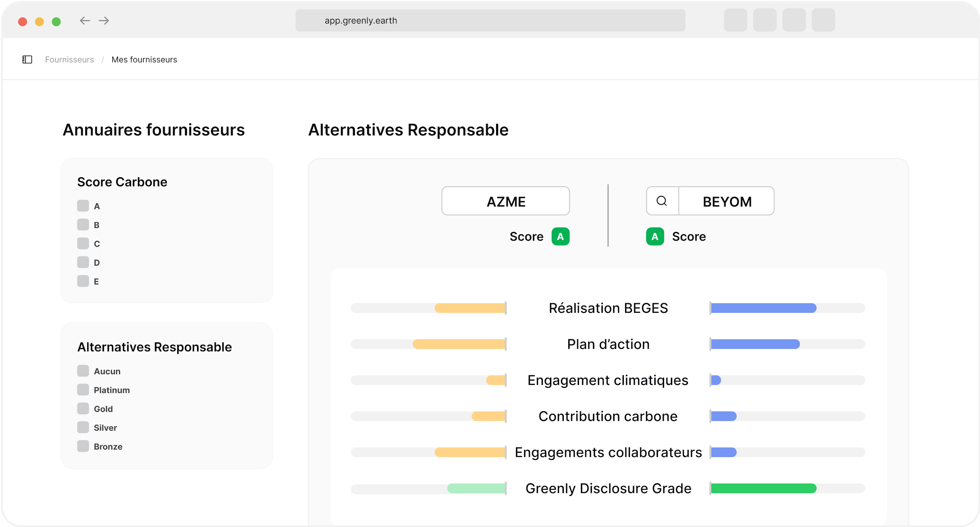The width and height of the screenshot is (980, 527).
Task: Click the green maximize window button
Action: pyautogui.click(x=56, y=22)
